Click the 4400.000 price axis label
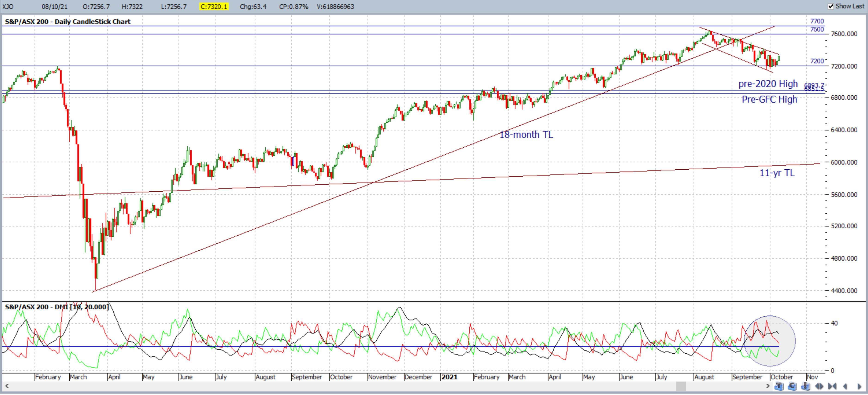The image size is (868, 395). point(844,291)
